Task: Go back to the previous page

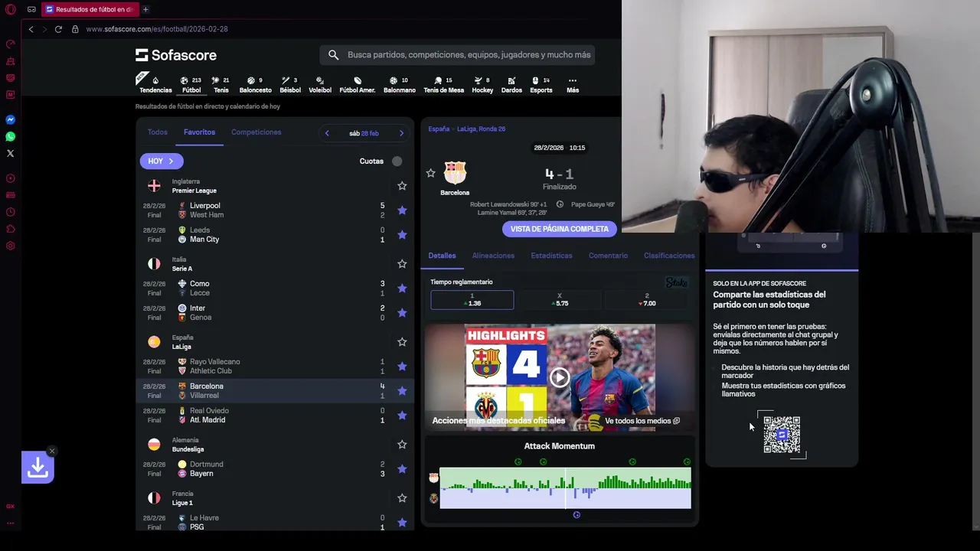Action: pyautogui.click(x=31, y=29)
